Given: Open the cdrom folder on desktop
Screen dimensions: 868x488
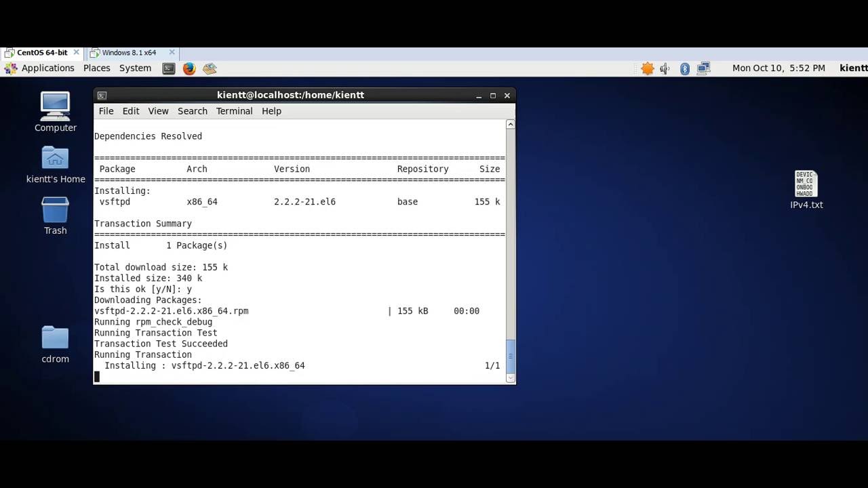Looking at the screenshot, I should [55, 338].
